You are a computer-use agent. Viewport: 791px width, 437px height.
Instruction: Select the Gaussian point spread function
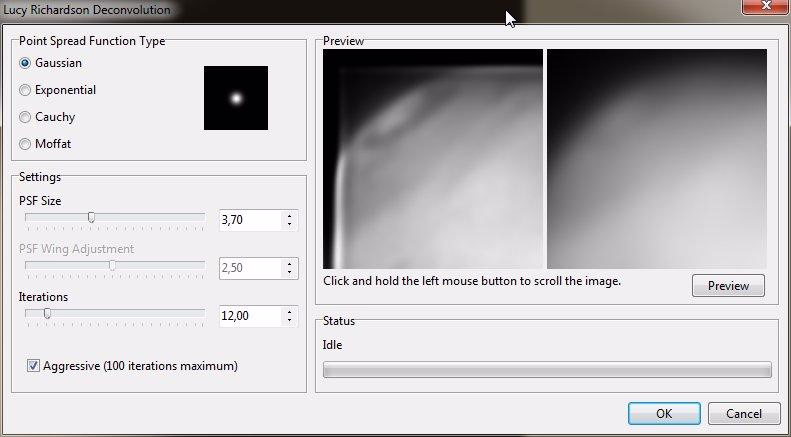(x=26, y=63)
